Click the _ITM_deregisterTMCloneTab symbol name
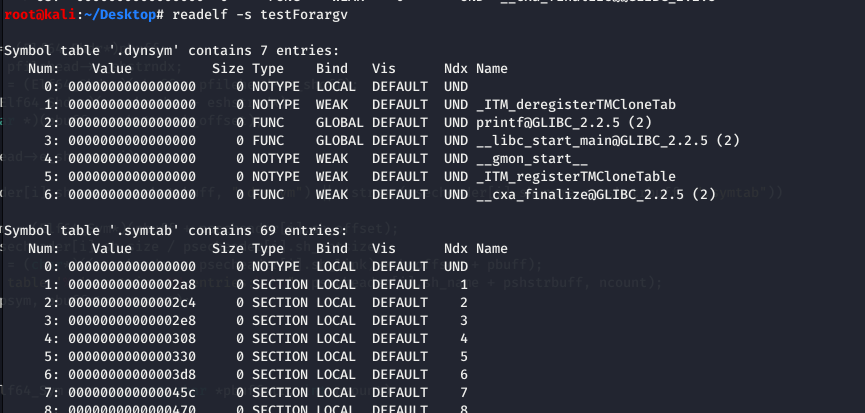This screenshot has width=865, height=413. (x=576, y=105)
